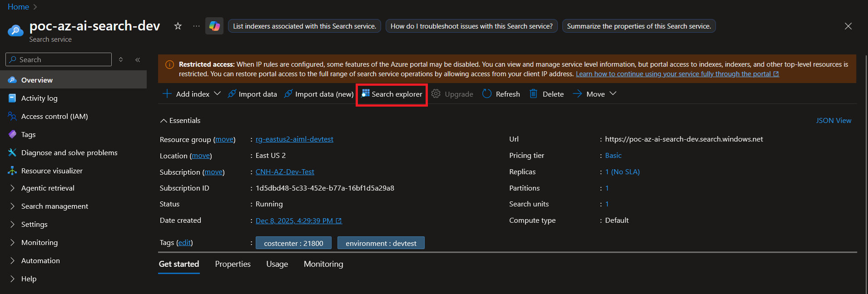Open the Date created link

298,220
